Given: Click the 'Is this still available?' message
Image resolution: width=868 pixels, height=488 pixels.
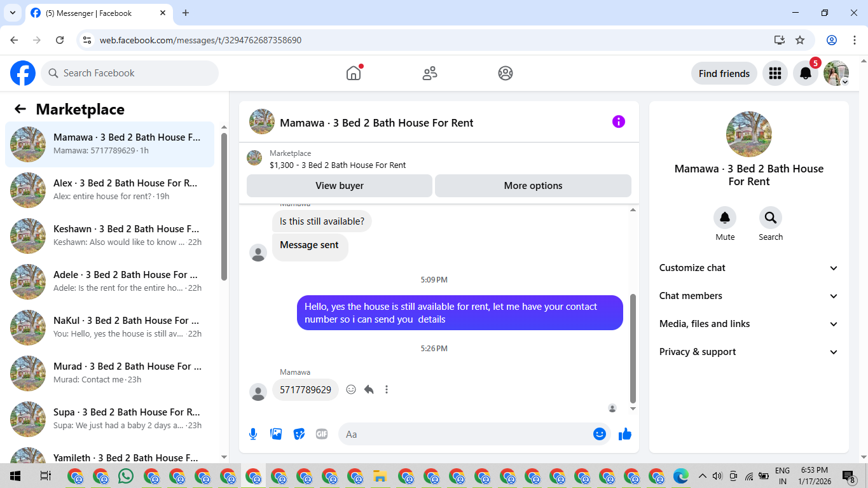Looking at the screenshot, I should tap(322, 221).
